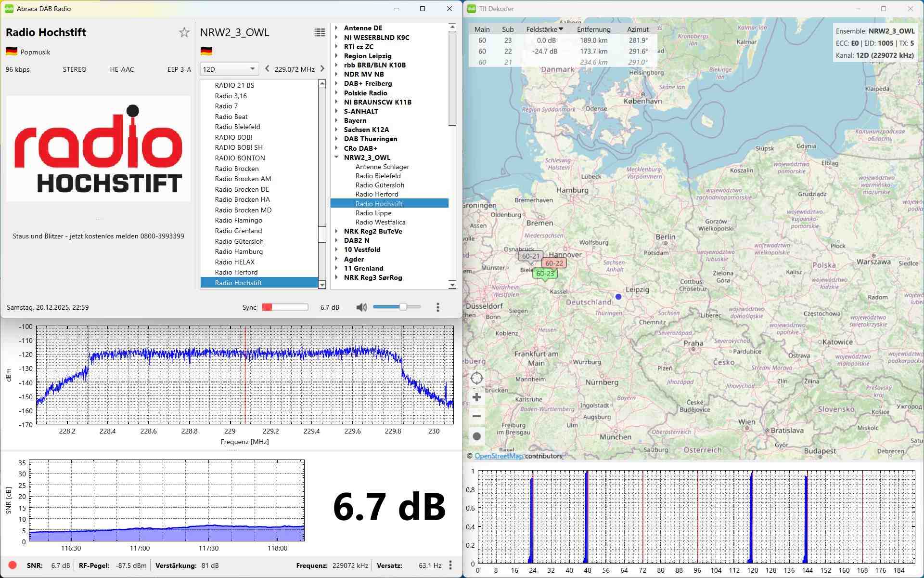Image resolution: width=924 pixels, height=578 pixels.
Task: Toggle ensemble information list icon
Action: tap(320, 32)
